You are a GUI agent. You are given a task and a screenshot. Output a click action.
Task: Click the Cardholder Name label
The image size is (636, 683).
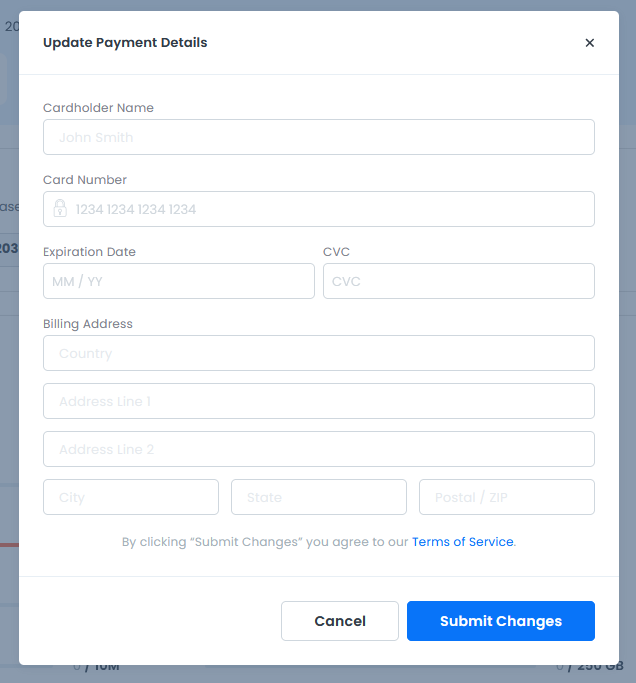[x=98, y=108]
